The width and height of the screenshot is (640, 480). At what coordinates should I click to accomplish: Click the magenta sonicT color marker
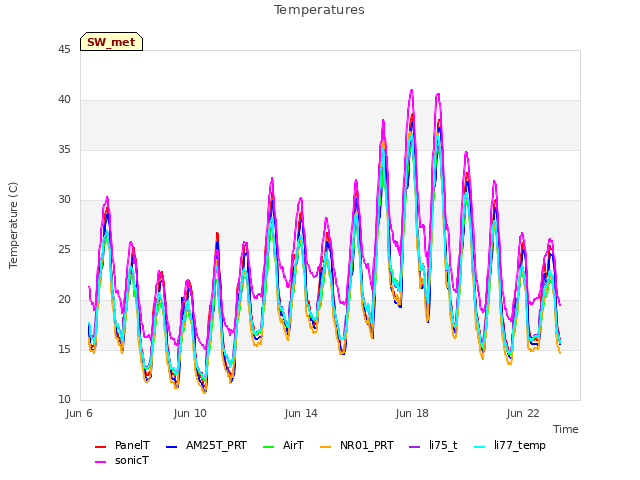(x=100, y=462)
